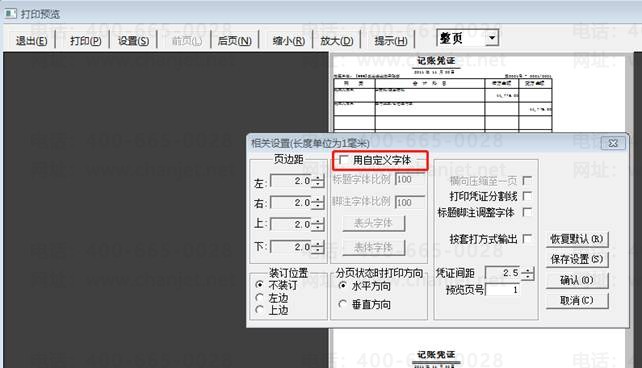The width and height of the screenshot is (642, 368).
Task: Click 放大(D) to zoom in
Action: point(337,41)
